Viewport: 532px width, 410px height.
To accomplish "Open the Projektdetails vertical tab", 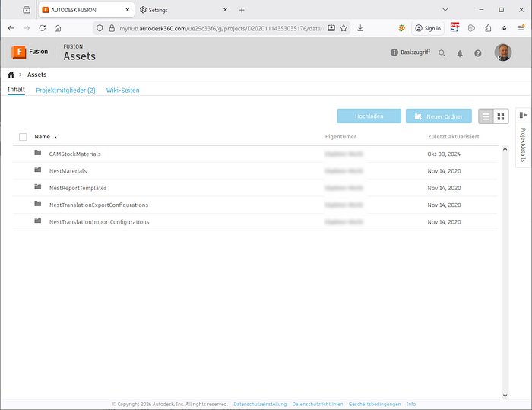I will pyautogui.click(x=523, y=145).
